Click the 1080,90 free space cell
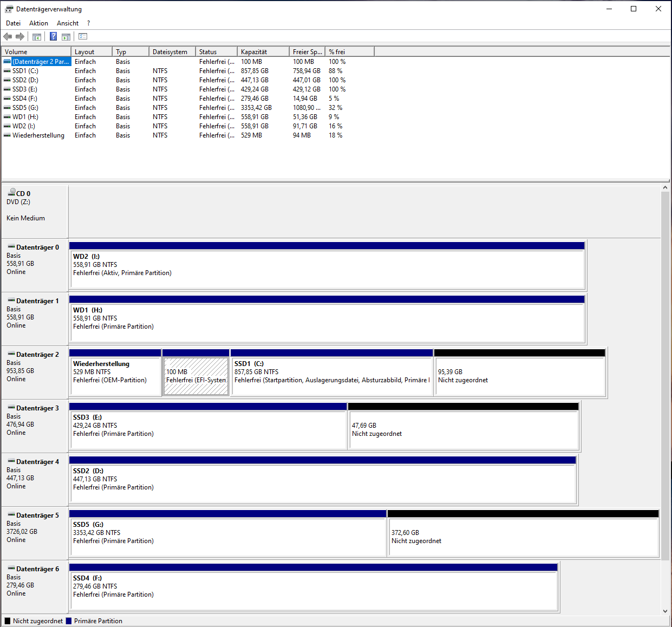 [x=306, y=108]
